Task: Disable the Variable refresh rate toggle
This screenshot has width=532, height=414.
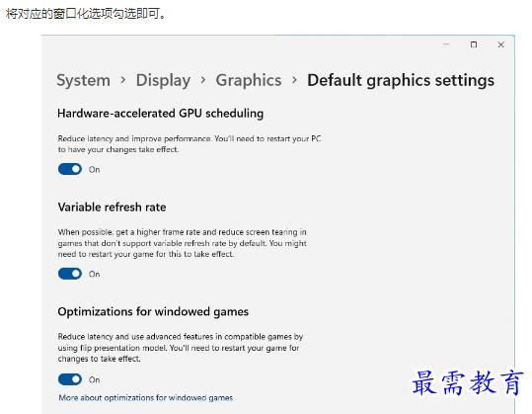Action: [x=70, y=274]
